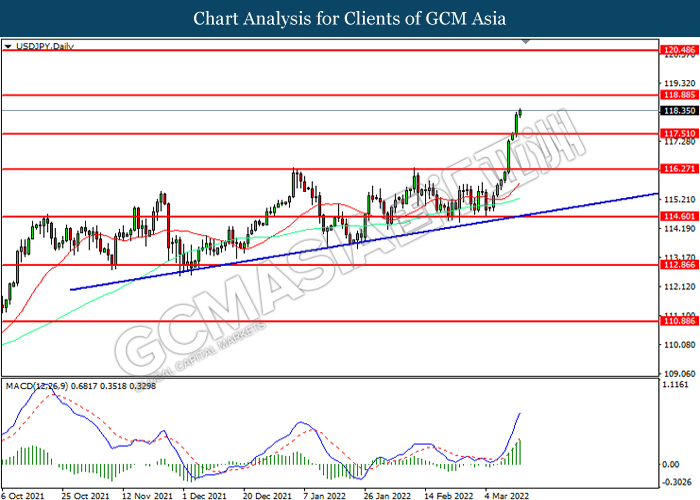Select the 112.866 support price label
Viewport: 700px width, 500px height.
pyautogui.click(x=679, y=265)
